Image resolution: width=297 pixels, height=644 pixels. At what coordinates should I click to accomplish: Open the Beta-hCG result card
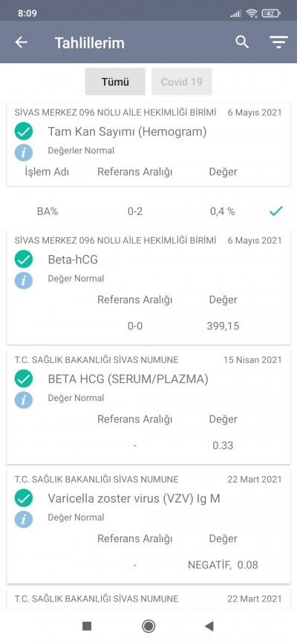click(x=148, y=287)
